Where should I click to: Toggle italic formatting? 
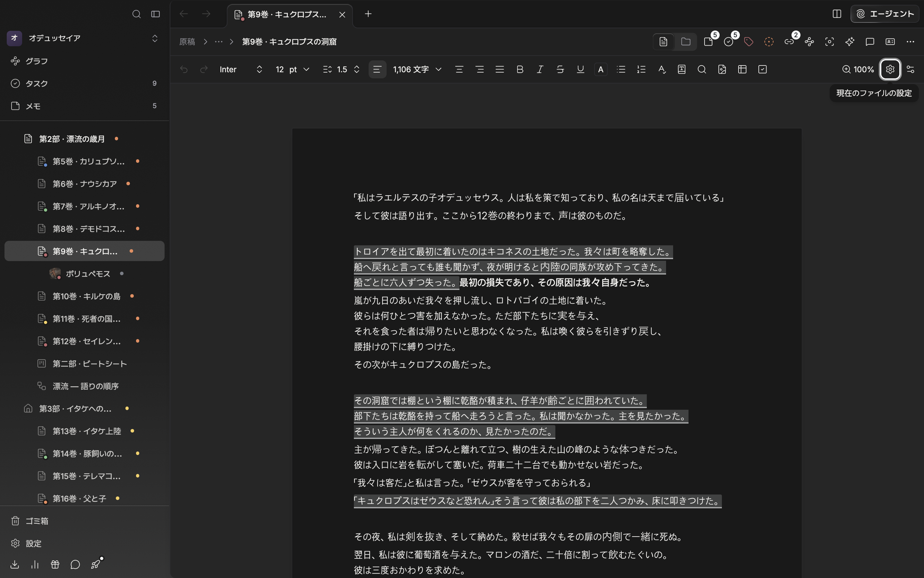pos(540,69)
